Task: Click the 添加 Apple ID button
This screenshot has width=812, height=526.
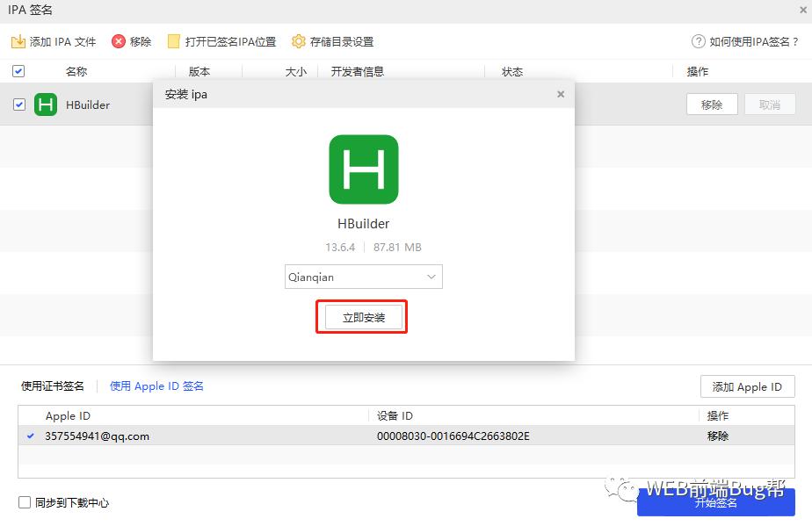Action: (x=747, y=386)
